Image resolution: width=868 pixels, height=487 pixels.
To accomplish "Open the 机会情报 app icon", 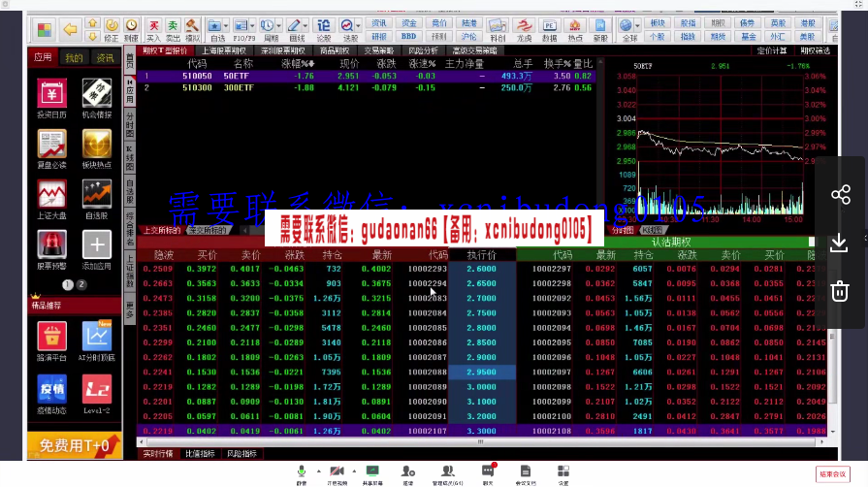I will point(97,94).
